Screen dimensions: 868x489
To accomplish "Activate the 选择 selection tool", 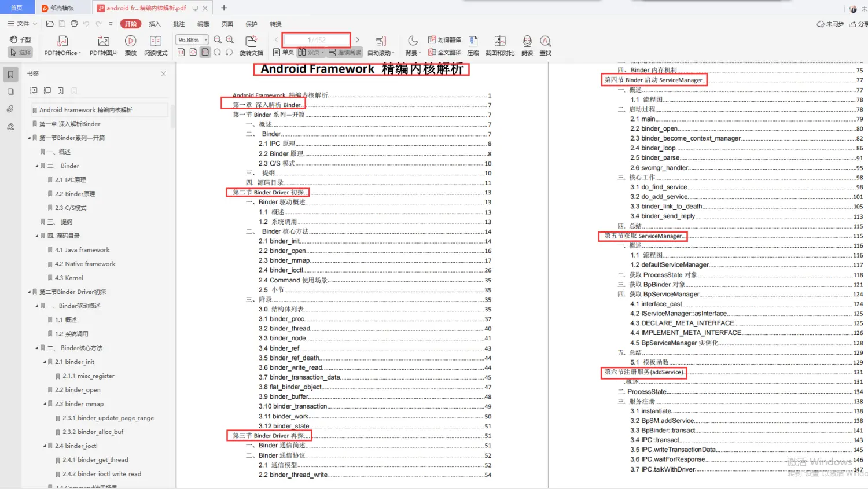I will coord(20,52).
